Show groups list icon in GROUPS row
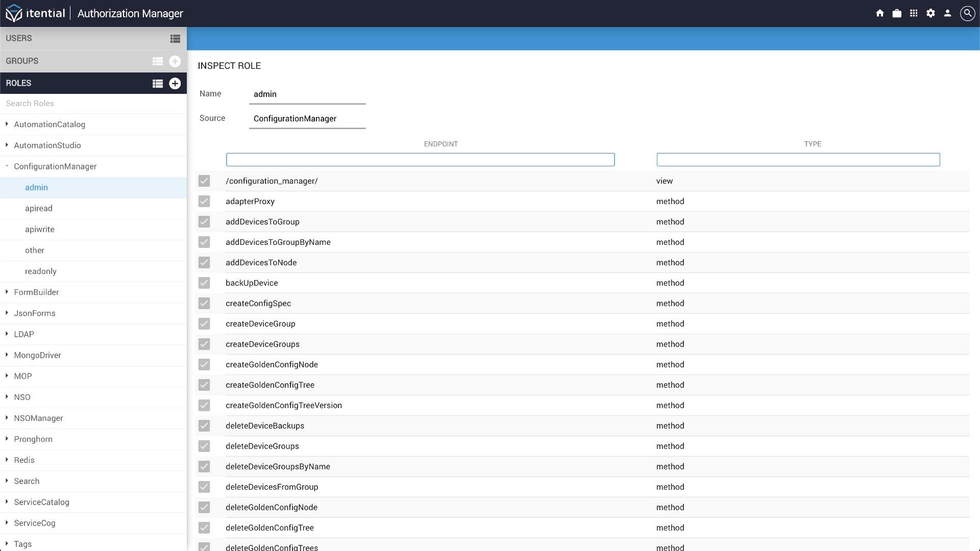 tap(158, 61)
